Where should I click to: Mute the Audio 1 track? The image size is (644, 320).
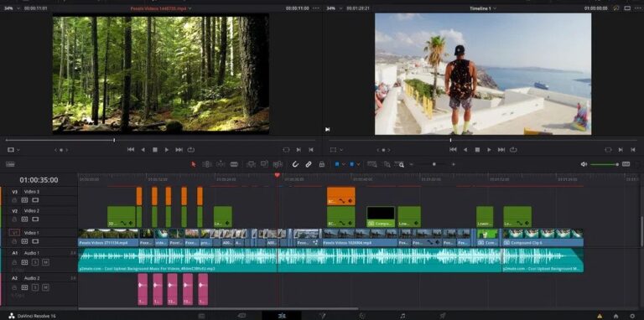(x=45, y=262)
